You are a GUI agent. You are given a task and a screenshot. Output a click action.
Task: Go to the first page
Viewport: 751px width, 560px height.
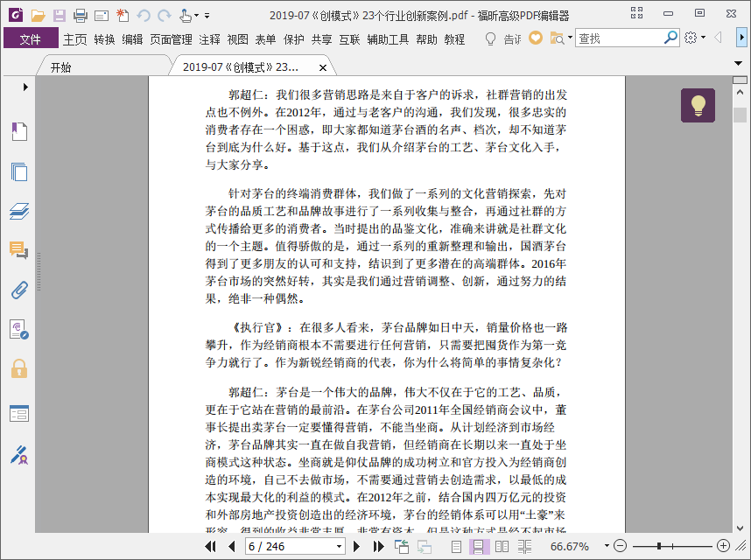(210, 546)
